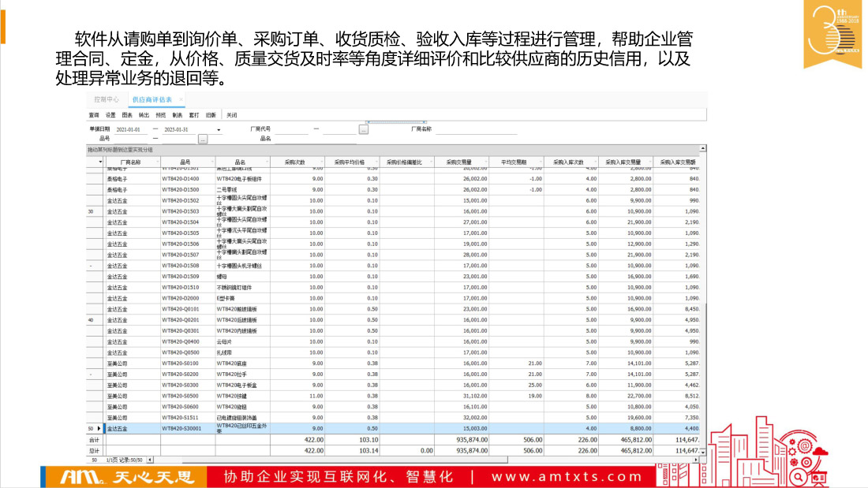The width and height of the screenshot is (868, 488).
Task: Close the 供应商评估表 tab with its X
Action: 181,99
